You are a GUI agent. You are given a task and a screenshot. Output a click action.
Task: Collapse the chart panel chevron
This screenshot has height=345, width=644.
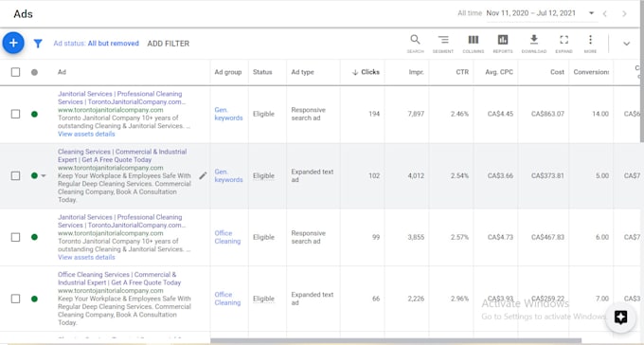(626, 44)
